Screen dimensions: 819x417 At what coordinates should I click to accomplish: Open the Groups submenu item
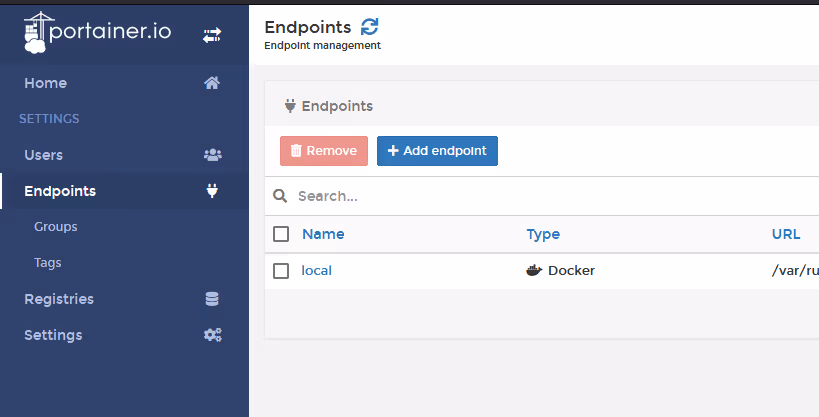pyautogui.click(x=56, y=227)
